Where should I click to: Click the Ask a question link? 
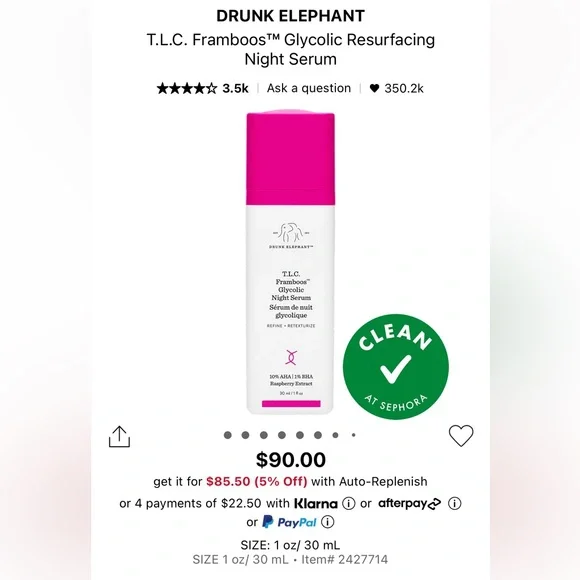[x=309, y=88]
